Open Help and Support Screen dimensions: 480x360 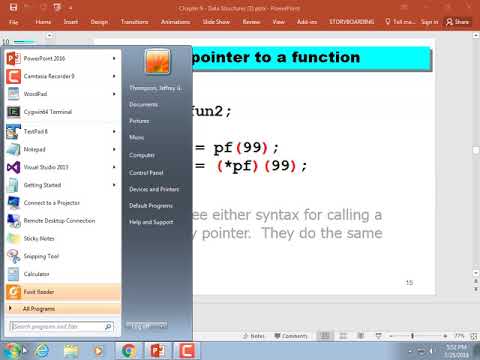(151, 222)
